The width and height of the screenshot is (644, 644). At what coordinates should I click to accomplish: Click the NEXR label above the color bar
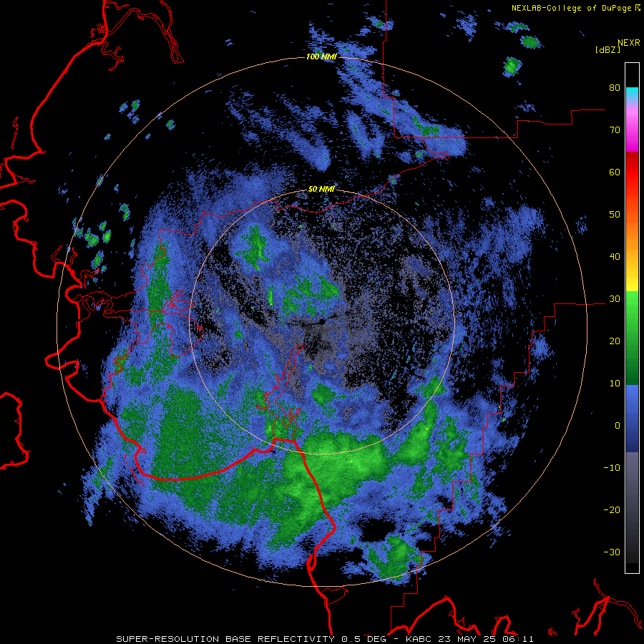(x=628, y=43)
